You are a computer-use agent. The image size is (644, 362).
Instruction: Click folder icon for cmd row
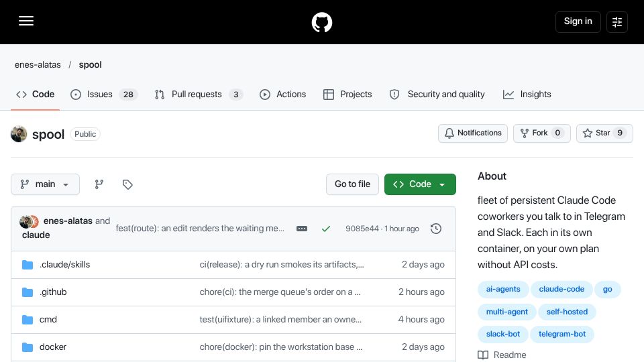28,320
